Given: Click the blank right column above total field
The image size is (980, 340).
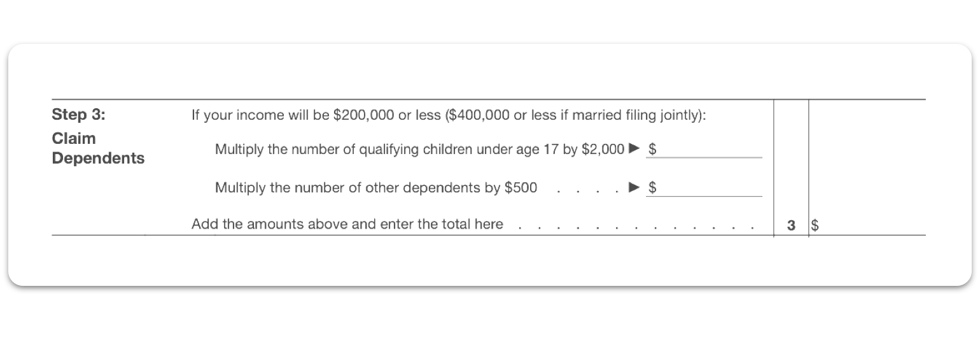Looking at the screenshot, I should point(867,159).
